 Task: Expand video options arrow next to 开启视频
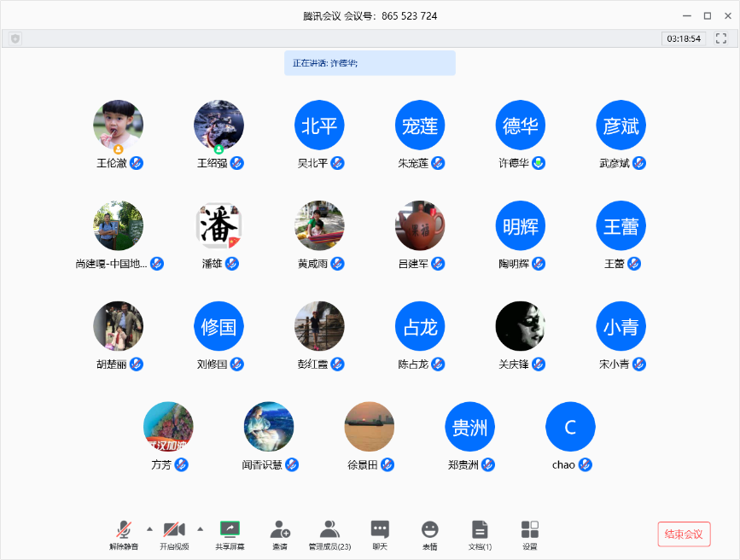[x=201, y=528]
